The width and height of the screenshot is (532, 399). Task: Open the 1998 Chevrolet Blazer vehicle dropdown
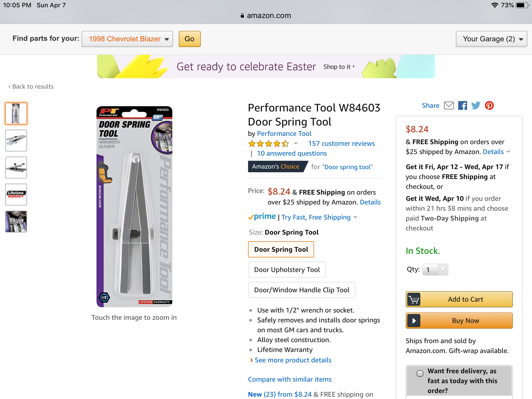point(127,39)
